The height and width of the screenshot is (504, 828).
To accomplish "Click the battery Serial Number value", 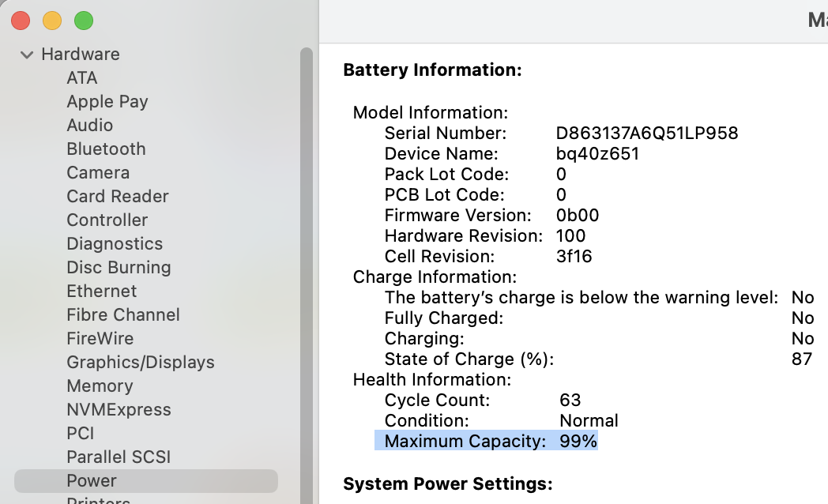I will 647,133.
